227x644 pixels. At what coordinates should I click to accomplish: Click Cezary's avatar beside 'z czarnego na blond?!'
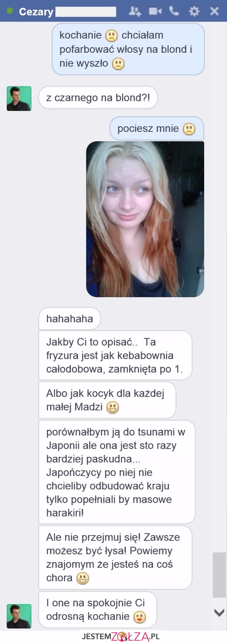point(19,99)
